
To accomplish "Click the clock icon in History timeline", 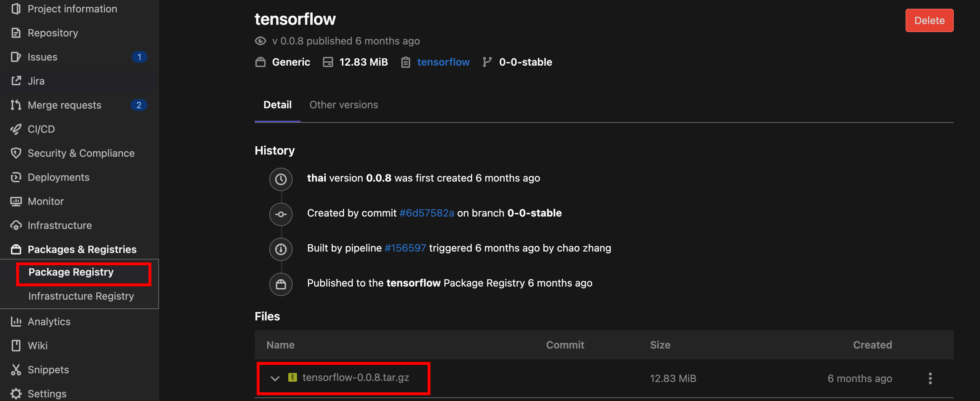I will pyautogui.click(x=281, y=179).
